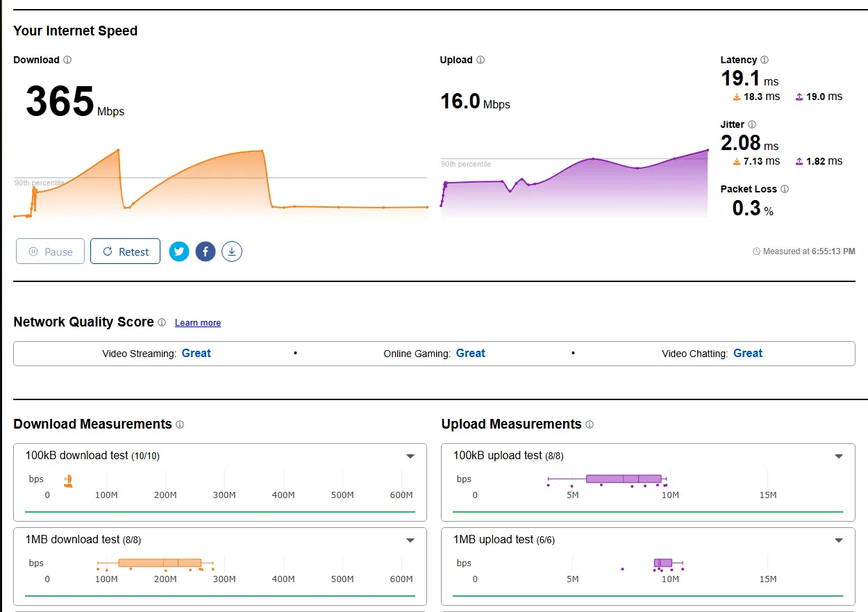Image resolution: width=868 pixels, height=612 pixels.
Task: Click the 0.3 % packet loss value
Action: [x=753, y=208]
